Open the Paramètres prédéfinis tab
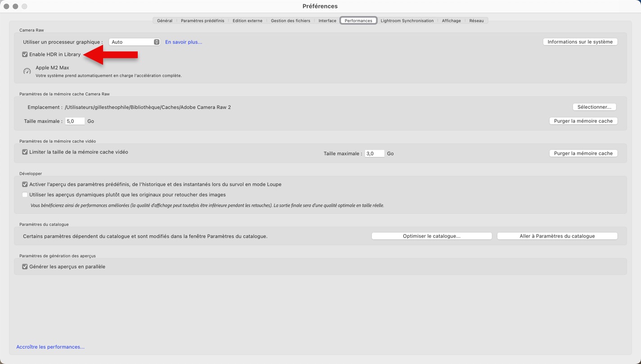The height and width of the screenshot is (364, 641). 203,21
